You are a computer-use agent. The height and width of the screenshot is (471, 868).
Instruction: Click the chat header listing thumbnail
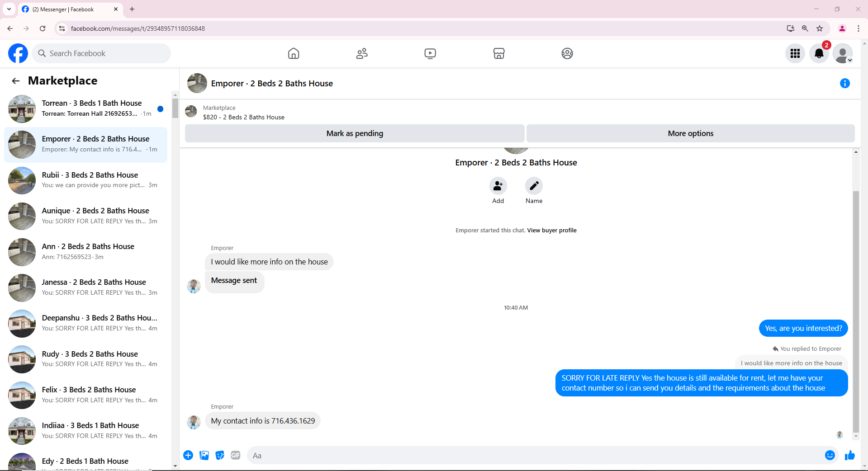pyautogui.click(x=197, y=83)
